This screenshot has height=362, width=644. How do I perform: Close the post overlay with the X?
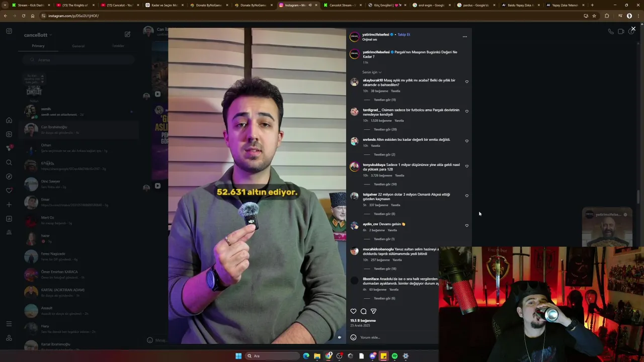(x=633, y=29)
